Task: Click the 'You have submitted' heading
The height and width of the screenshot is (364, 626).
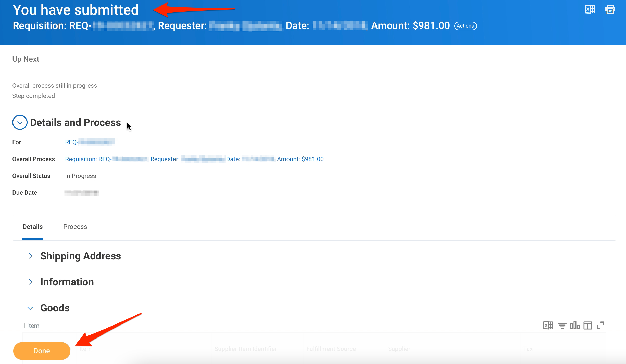Action: click(x=76, y=10)
